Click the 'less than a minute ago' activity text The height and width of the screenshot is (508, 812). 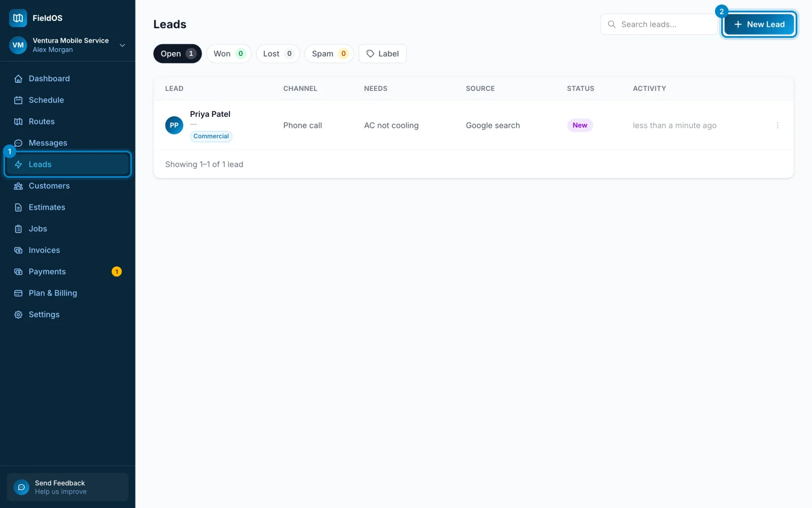point(674,125)
